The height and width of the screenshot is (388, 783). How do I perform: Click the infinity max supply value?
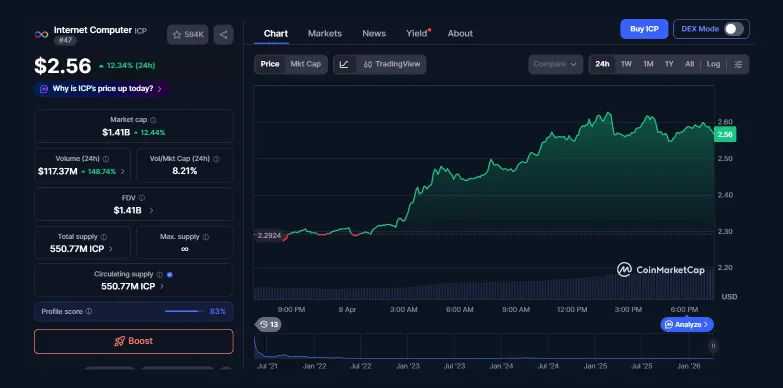(x=185, y=249)
